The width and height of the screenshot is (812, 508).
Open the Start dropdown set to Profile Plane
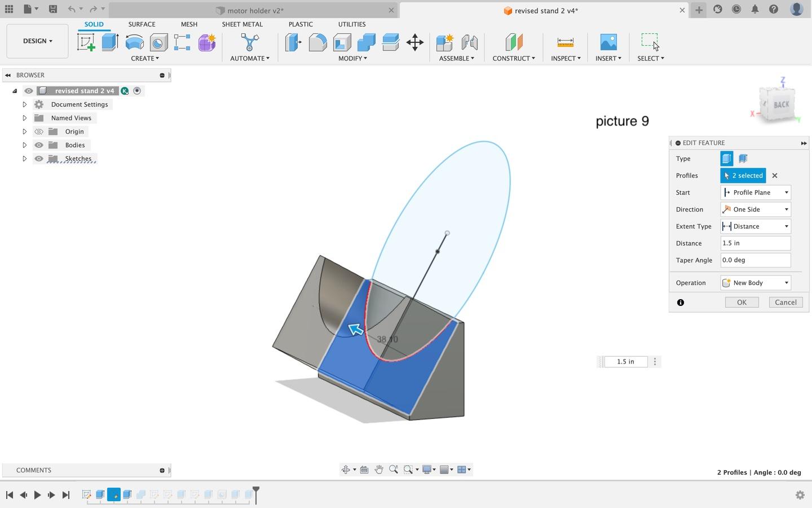click(x=756, y=192)
